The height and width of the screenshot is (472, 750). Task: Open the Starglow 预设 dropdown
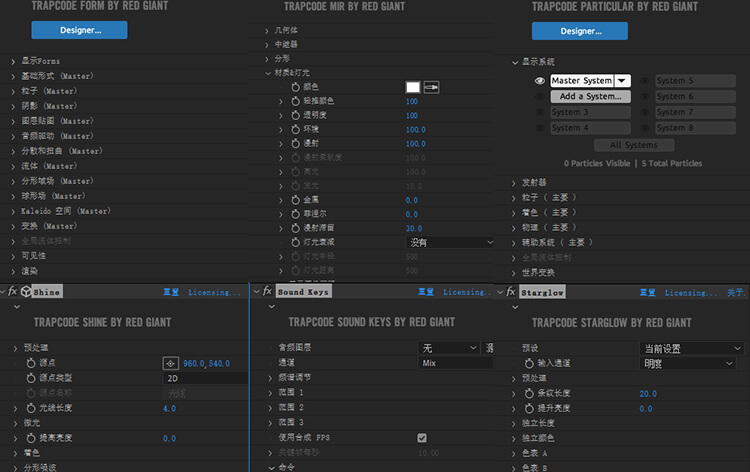[691, 349]
